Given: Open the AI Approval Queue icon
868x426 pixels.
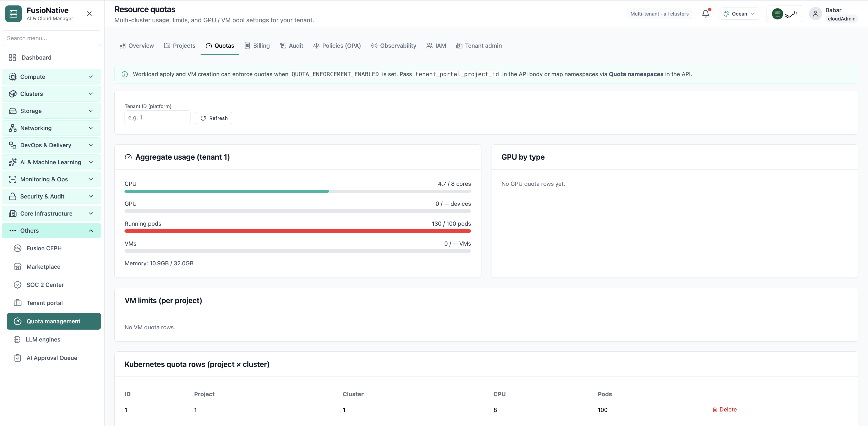Looking at the screenshot, I should coord(18,358).
